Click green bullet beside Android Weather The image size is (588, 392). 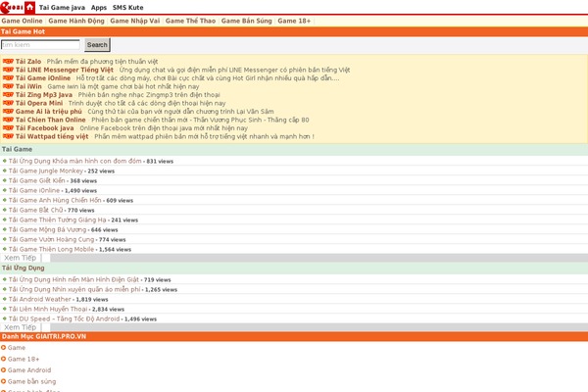(x=5, y=299)
